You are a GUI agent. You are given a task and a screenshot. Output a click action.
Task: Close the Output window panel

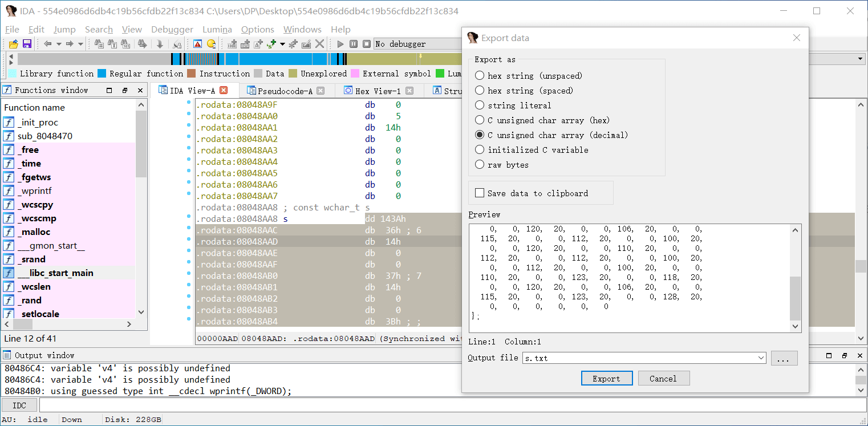click(861, 355)
